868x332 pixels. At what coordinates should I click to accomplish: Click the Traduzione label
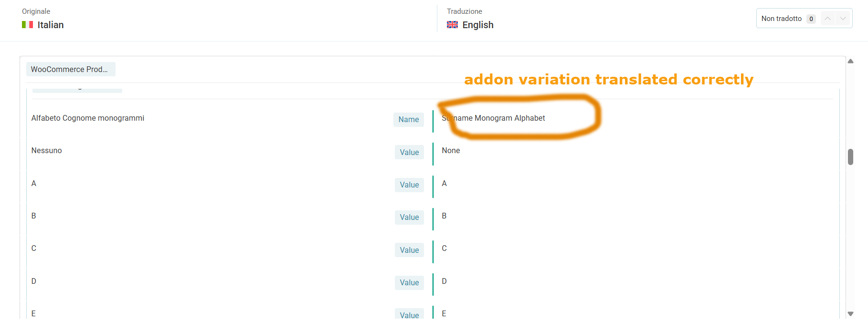[465, 11]
